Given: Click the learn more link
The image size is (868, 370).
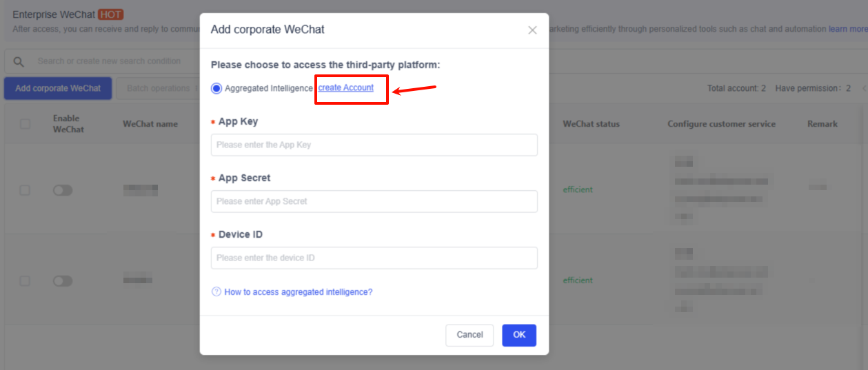Looking at the screenshot, I should 847,29.
